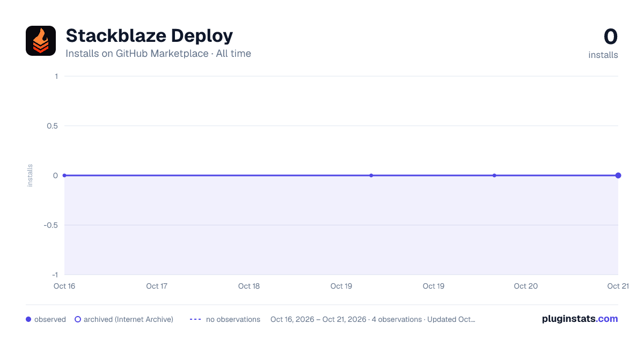Click the filled 'observed' legend dot
The height and width of the screenshot is (338, 644).
coord(28,319)
